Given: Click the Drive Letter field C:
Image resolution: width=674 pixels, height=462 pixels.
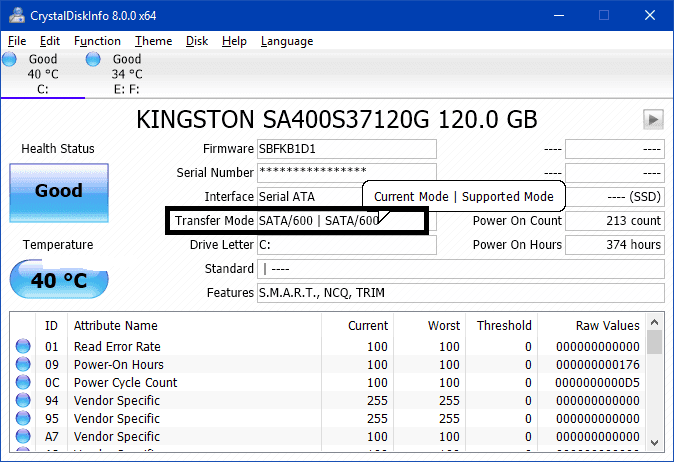Looking at the screenshot, I should point(346,245).
